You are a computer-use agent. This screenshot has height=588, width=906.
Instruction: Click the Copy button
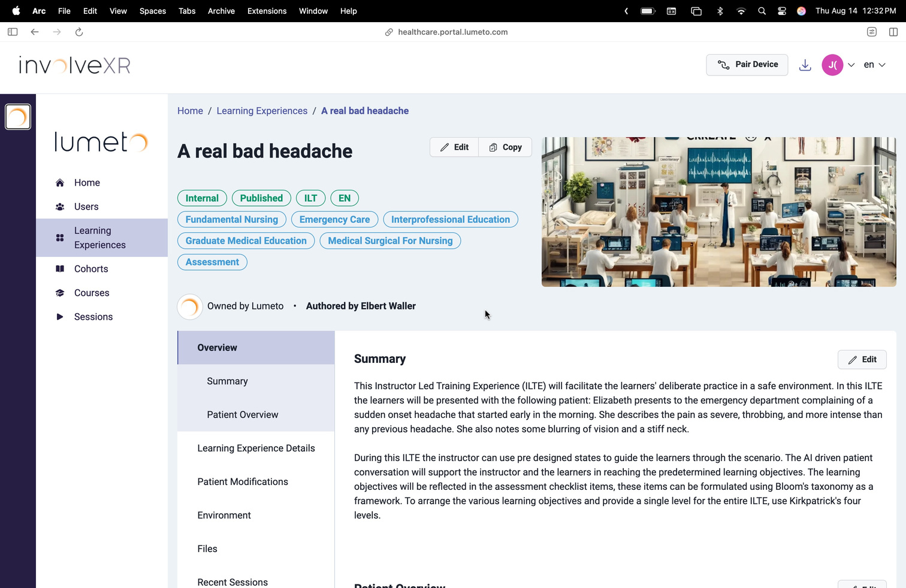click(x=505, y=147)
